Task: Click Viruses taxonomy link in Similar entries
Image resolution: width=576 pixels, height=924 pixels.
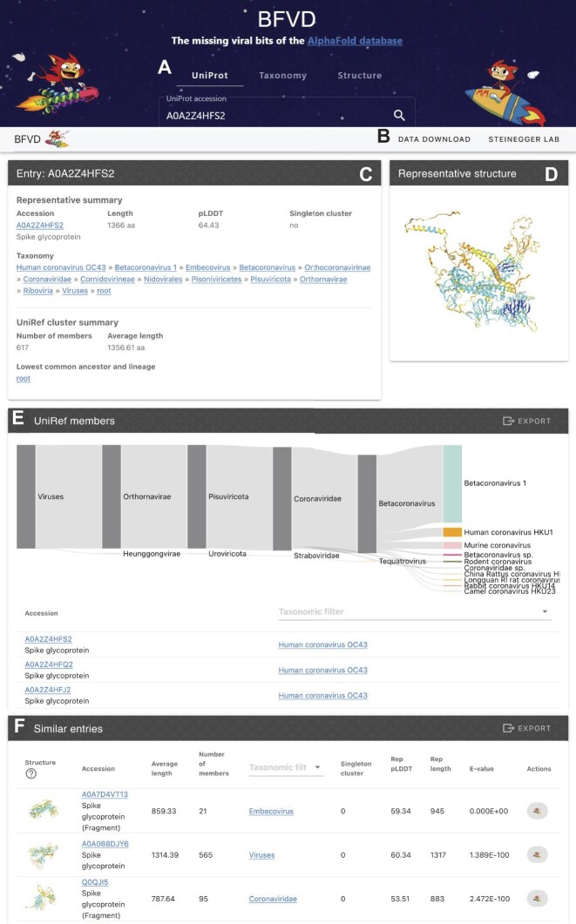Action: tap(261, 855)
